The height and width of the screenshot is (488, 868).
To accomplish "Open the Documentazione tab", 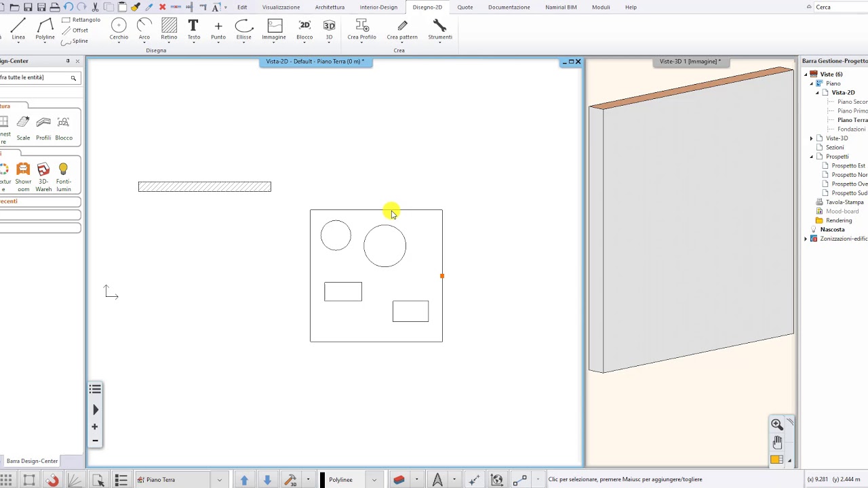I will tap(509, 7).
